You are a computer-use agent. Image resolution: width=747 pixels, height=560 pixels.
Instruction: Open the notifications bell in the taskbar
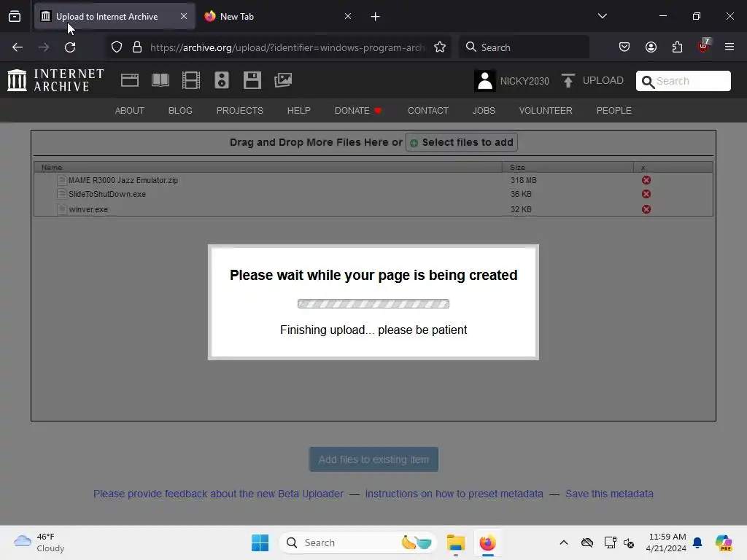pos(697,542)
